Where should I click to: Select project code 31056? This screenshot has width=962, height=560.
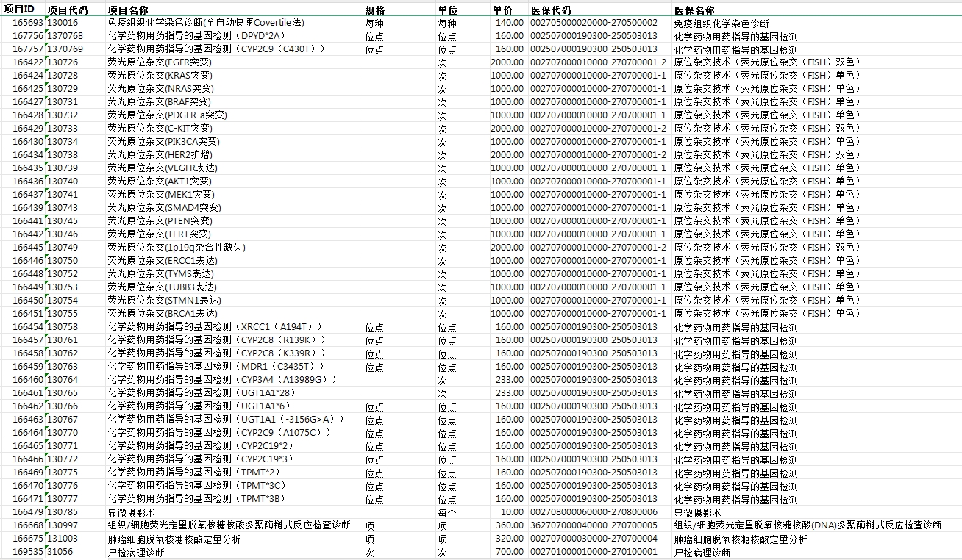coord(60,552)
